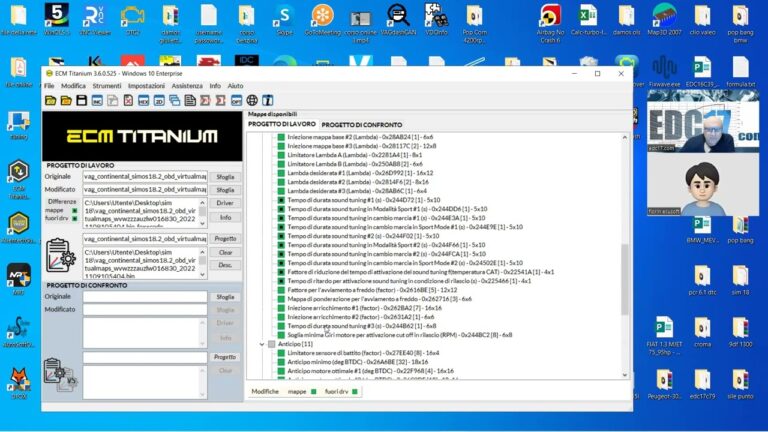Viewport: 768px width, 432px height.
Task: Click Sfoglia next to Originale in Progetto di confronto
Action: coord(225,297)
